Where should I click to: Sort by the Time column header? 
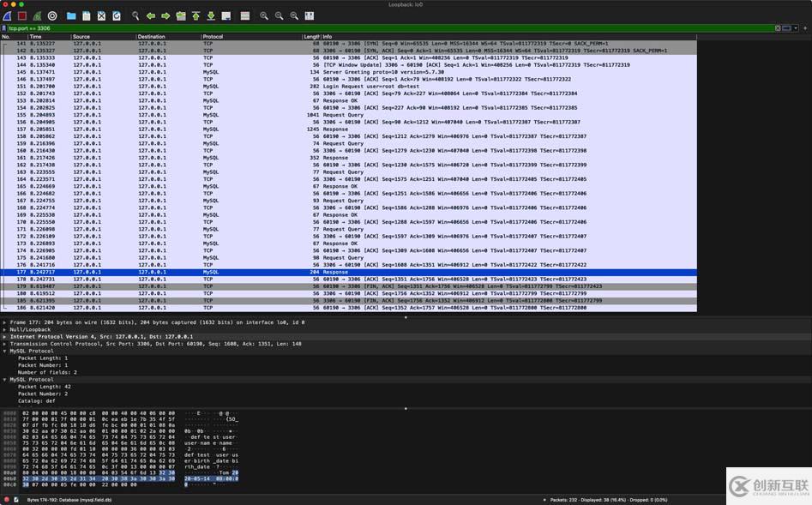(x=49, y=37)
